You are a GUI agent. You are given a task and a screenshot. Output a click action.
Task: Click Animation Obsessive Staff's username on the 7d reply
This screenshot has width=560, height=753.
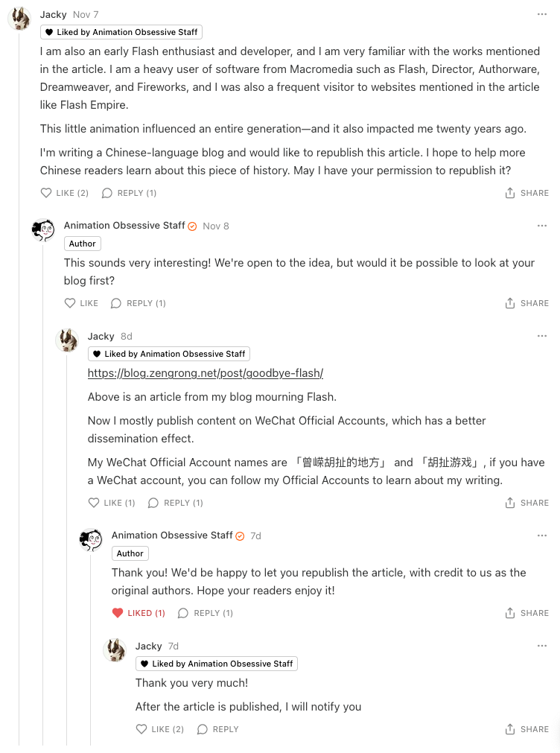[171, 536]
